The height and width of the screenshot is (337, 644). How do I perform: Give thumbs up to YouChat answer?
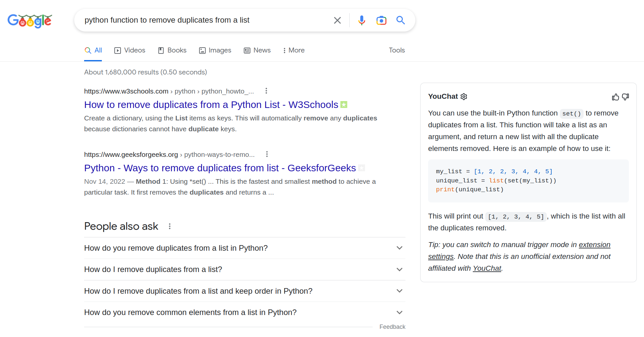615,97
